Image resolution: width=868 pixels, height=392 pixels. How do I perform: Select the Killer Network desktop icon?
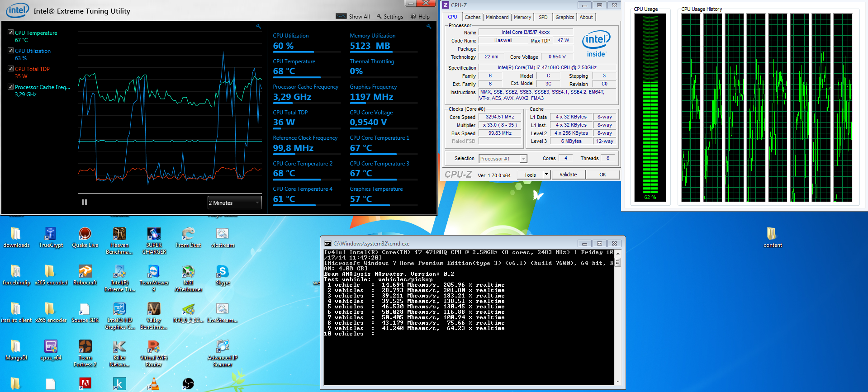pos(119,354)
